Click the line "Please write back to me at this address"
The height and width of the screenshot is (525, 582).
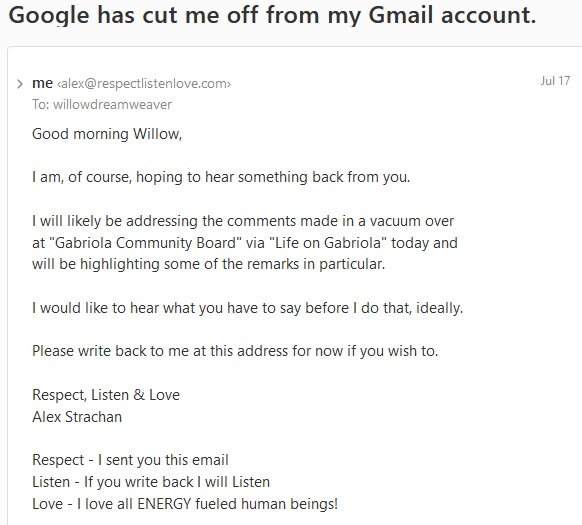click(235, 351)
